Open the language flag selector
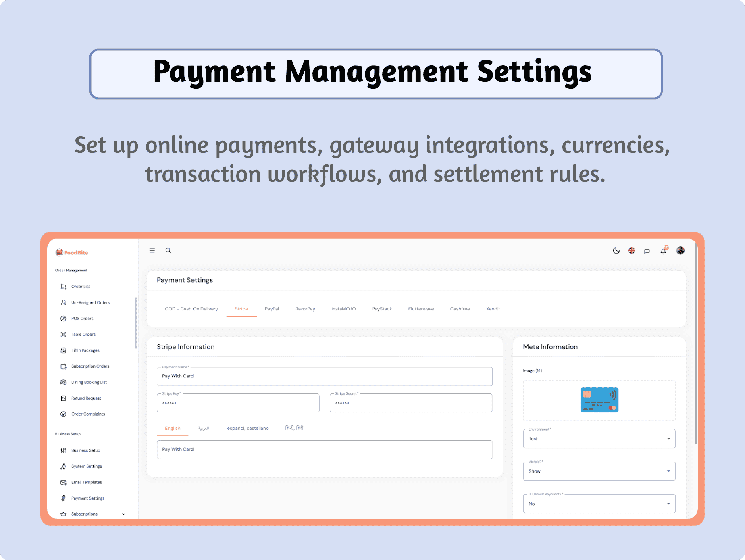The width and height of the screenshot is (745, 560). 632,251
